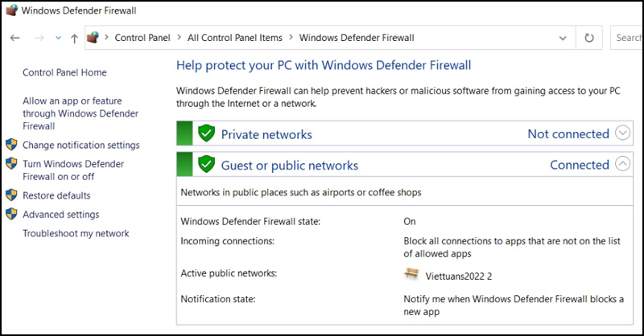Click the Private networks heading
This screenshot has height=336, width=644.
tap(266, 134)
